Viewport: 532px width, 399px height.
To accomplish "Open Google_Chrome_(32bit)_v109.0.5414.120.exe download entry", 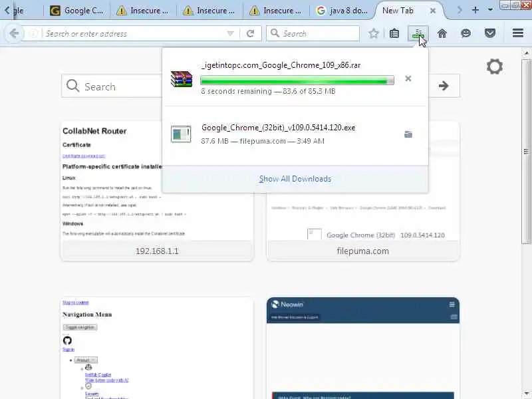I will 295,134.
